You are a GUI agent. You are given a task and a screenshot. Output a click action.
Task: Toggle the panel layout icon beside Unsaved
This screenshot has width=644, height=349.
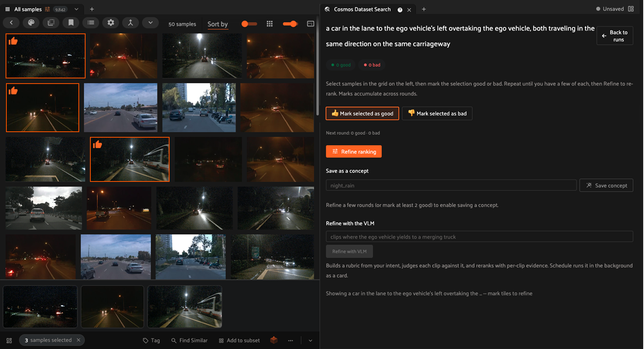tap(631, 9)
